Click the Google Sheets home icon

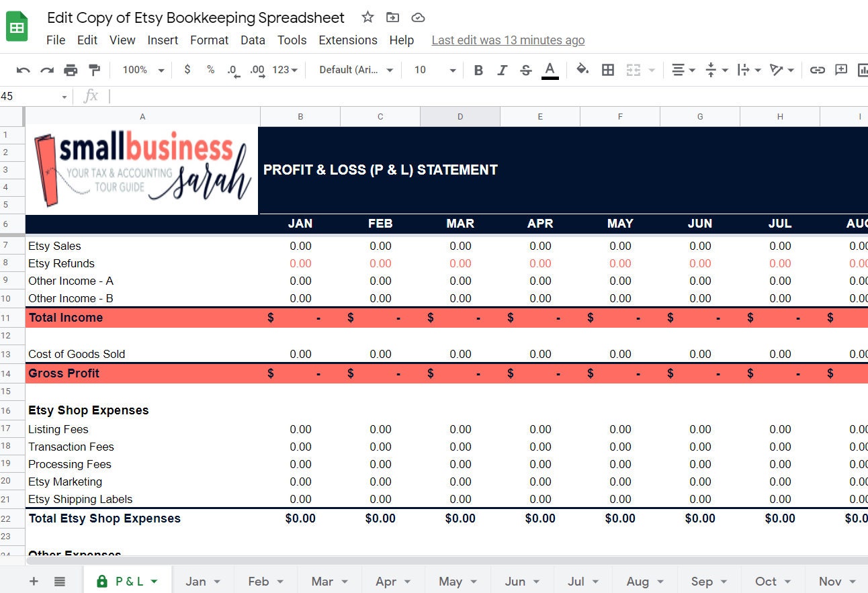tap(17, 27)
